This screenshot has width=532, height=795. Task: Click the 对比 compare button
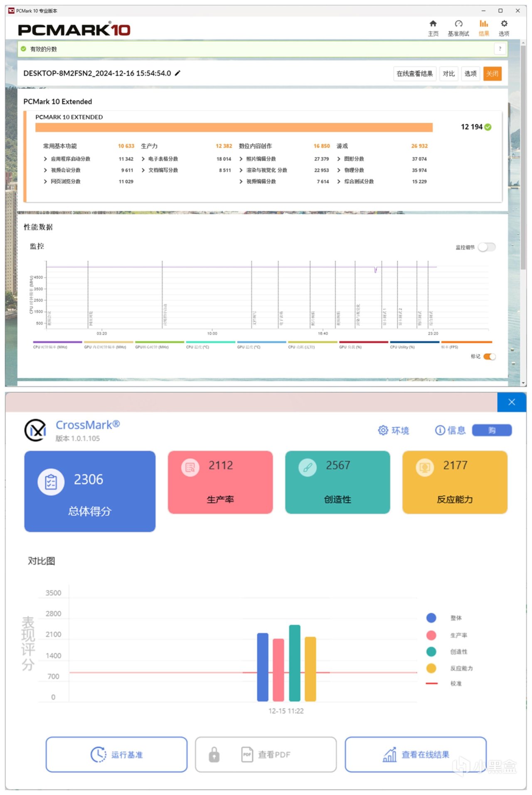coord(449,74)
